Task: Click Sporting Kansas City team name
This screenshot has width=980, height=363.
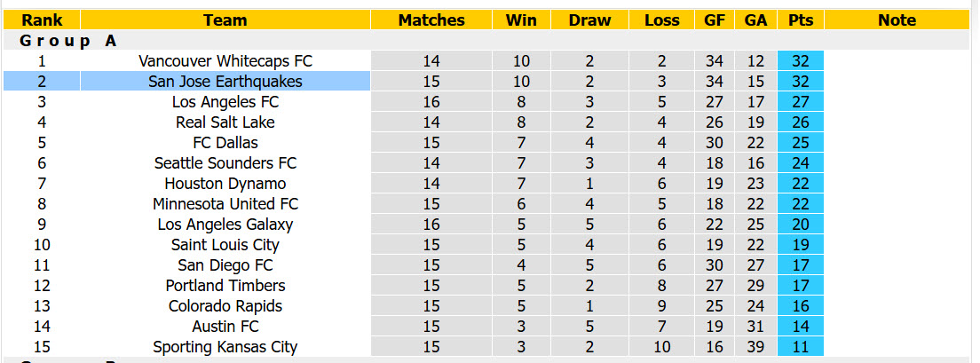Action: [225, 347]
